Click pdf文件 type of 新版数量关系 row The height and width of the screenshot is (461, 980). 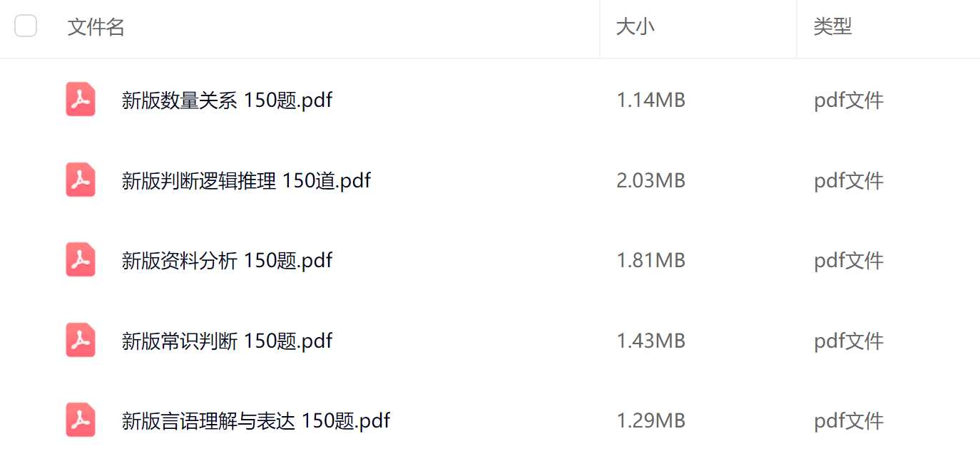coord(849,100)
